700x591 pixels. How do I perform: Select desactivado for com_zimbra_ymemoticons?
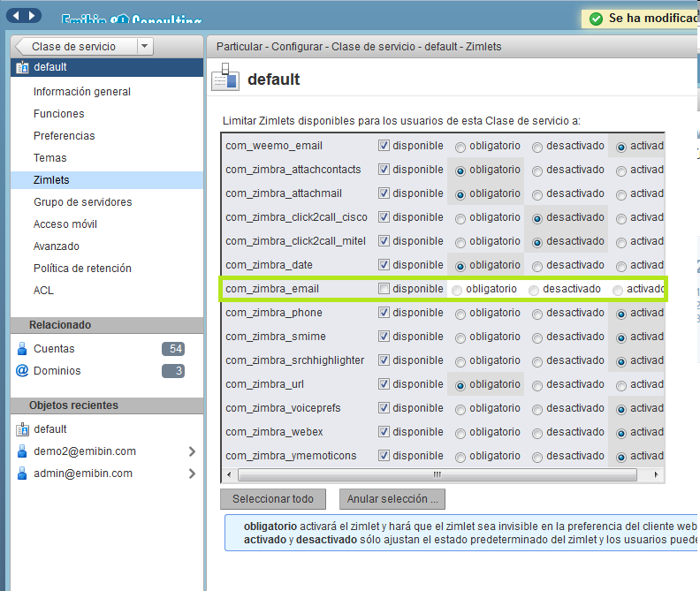coord(537,457)
